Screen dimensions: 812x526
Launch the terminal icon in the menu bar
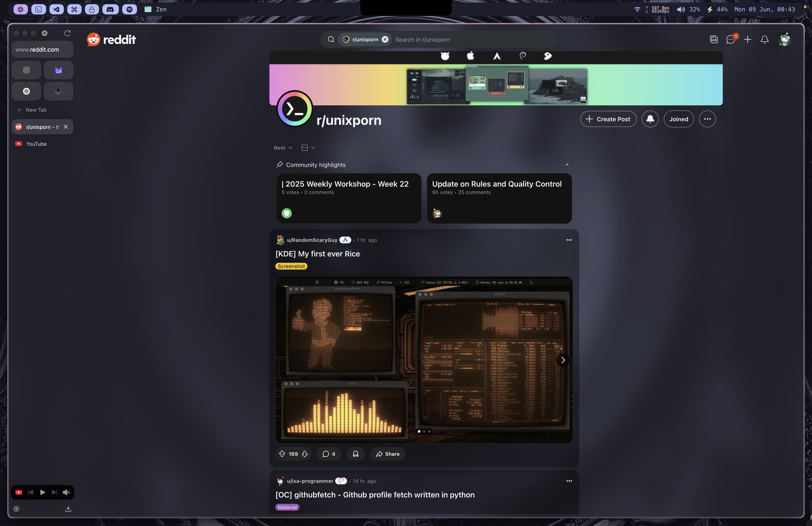click(x=38, y=9)
